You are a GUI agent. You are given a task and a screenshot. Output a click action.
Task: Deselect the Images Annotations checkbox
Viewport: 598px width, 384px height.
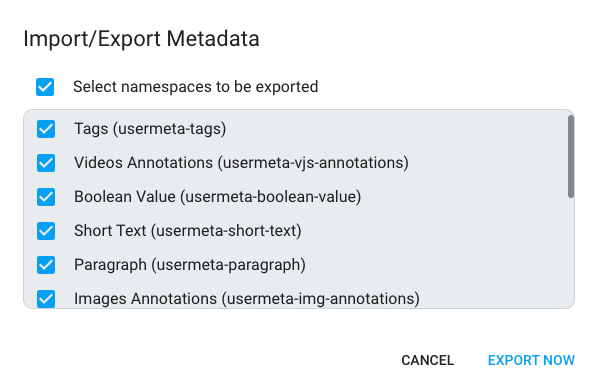46,299
